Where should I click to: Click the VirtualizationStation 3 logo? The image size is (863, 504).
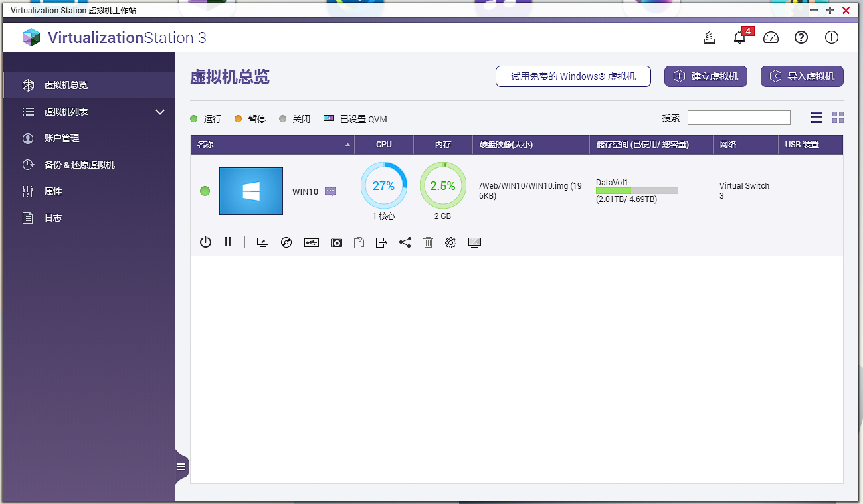pos(114,38)
